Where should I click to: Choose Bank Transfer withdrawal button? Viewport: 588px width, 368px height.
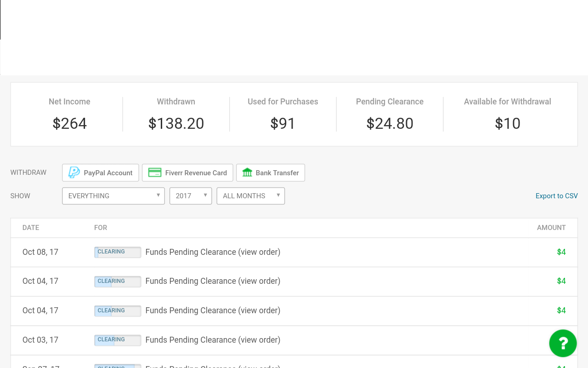pos(271,173)
